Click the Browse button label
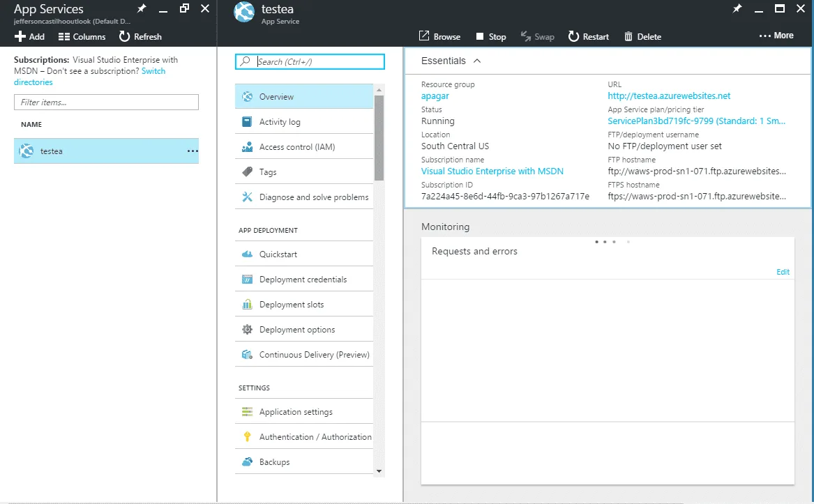Image resolution: width=814 pixels, height=504 pixels. (x=446, y=37)
